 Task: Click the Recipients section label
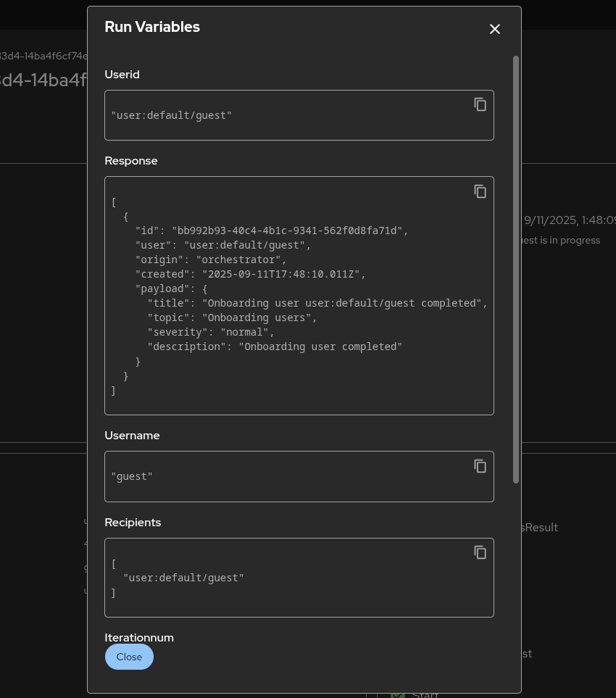[133, 523]
